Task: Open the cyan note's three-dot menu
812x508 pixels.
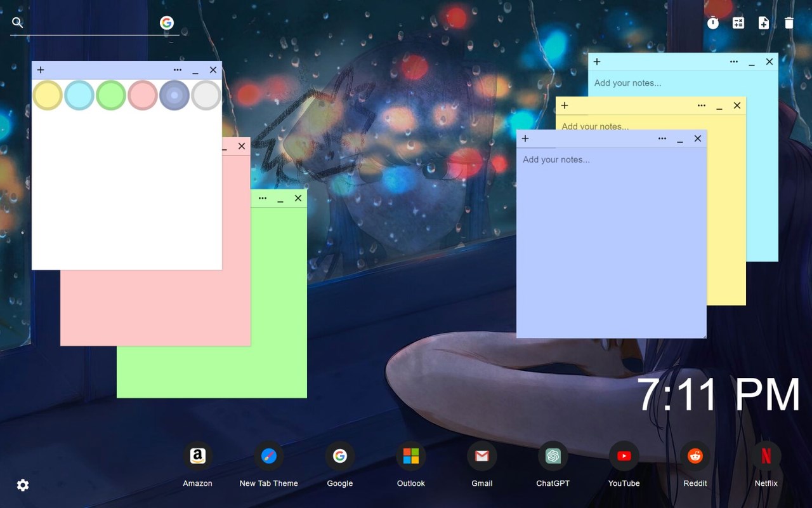Action: click(734, 62)
